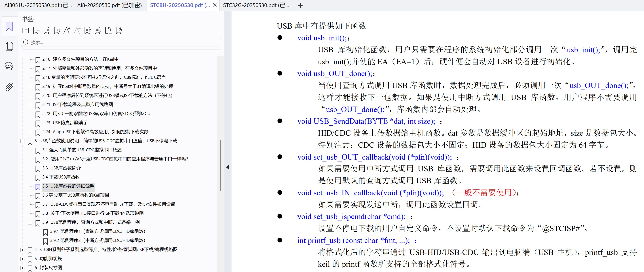644x272 pixels.
Task: Open the comments sidebar panel
Action: click(9, 66)
